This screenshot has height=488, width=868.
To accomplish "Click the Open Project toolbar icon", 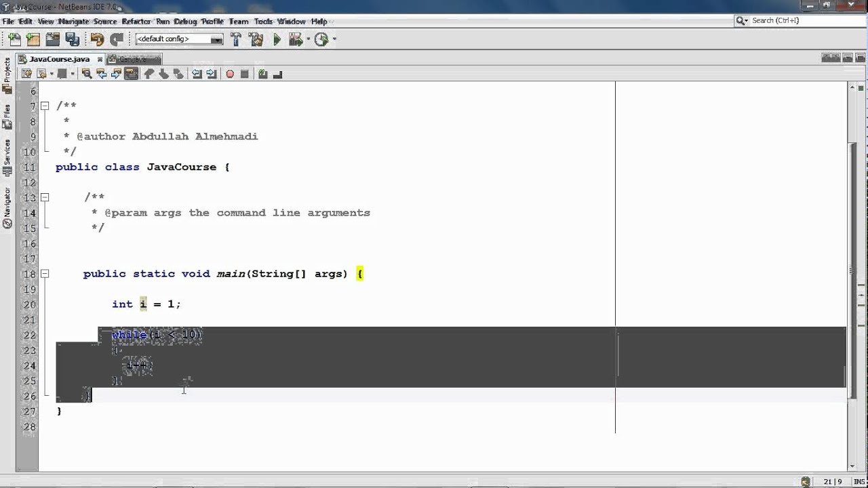I will [x=53, y=39].
